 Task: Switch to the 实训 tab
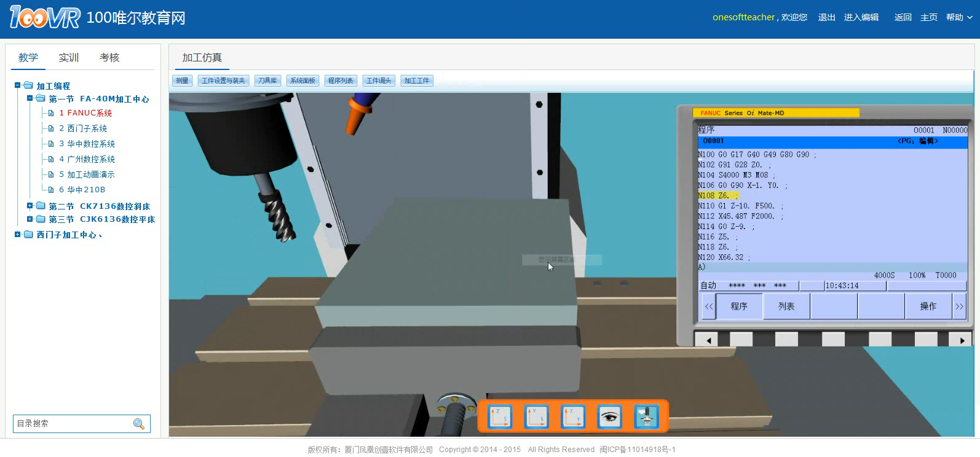pos(69,58)
